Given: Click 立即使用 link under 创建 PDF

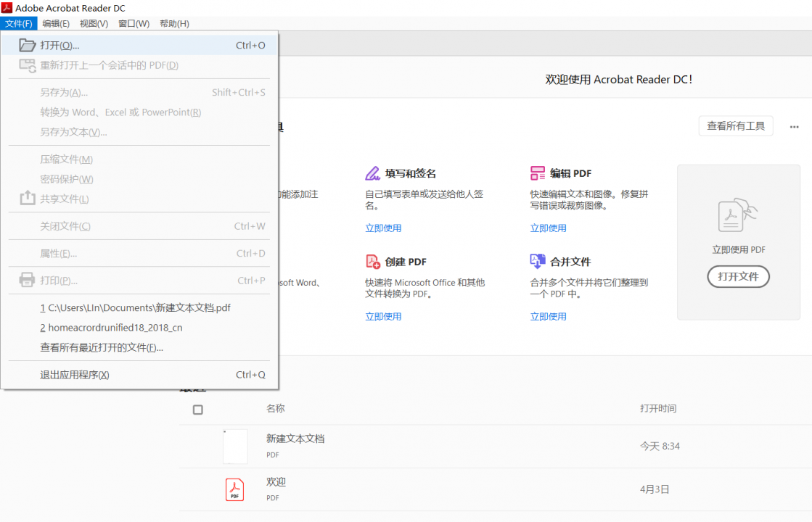Looking at the screenshot, I should coord(383,317).
